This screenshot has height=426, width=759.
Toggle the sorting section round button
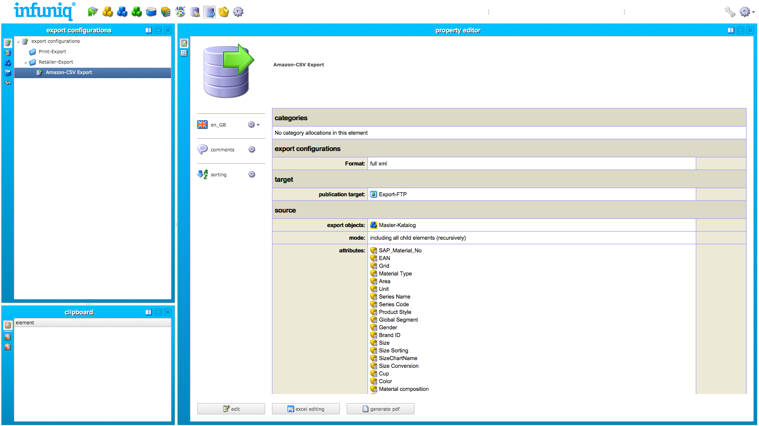[x=252, y=175]
